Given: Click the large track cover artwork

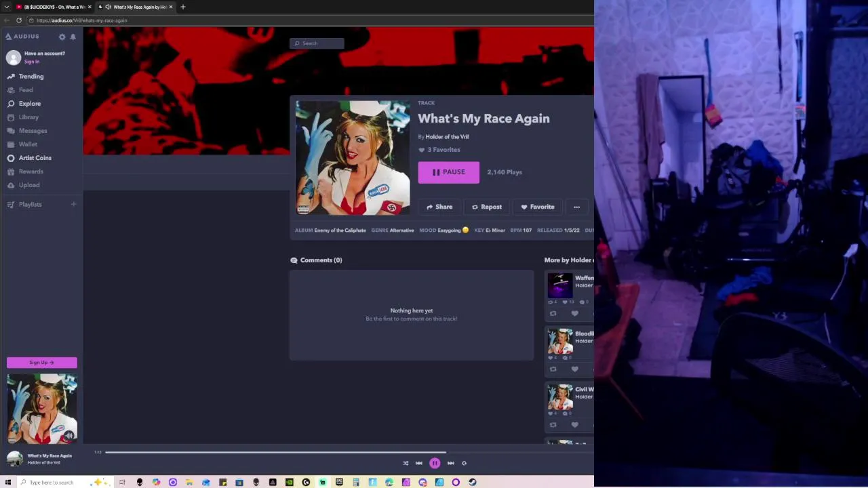Looking at the screenshot, I should tap(353, 158).
